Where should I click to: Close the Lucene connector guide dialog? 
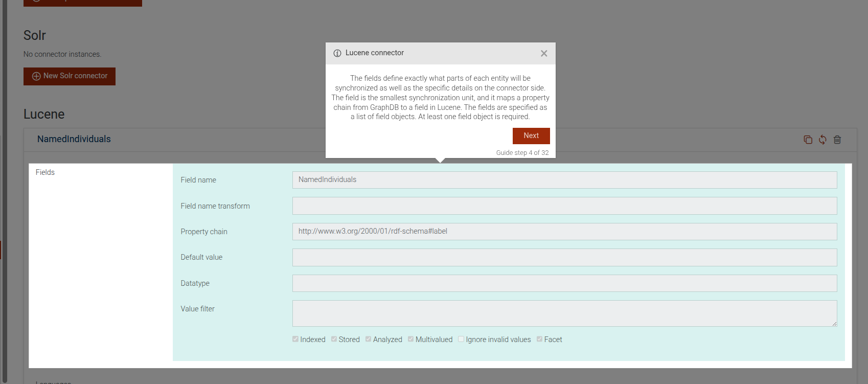click(544, 54)
